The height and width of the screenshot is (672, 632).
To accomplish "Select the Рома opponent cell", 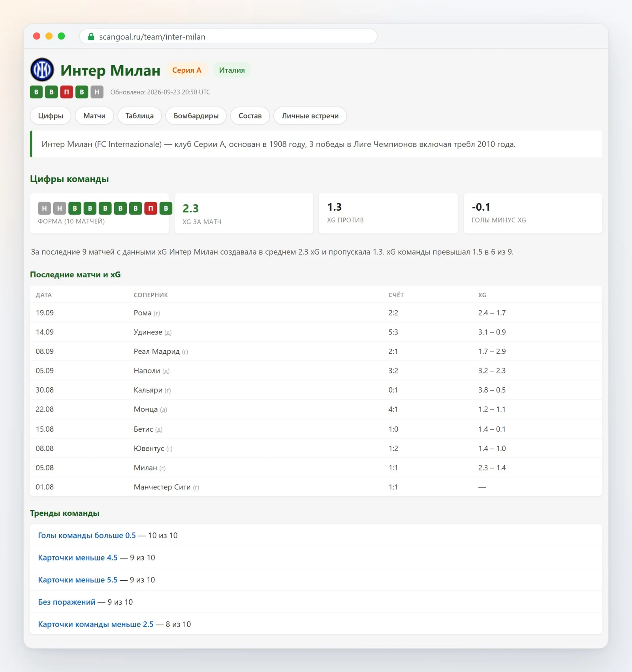I will pos(147,313).
